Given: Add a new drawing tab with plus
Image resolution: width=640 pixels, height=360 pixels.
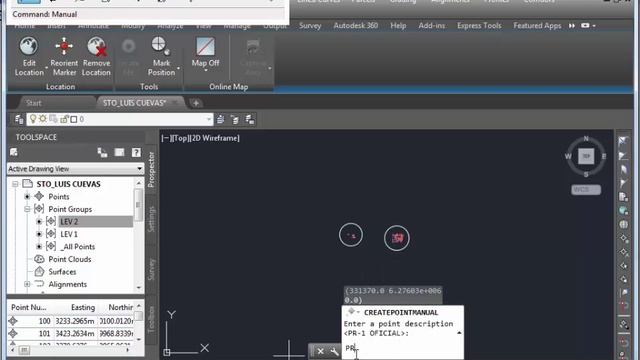Looking at the screenshot, I should pos(196,103).
